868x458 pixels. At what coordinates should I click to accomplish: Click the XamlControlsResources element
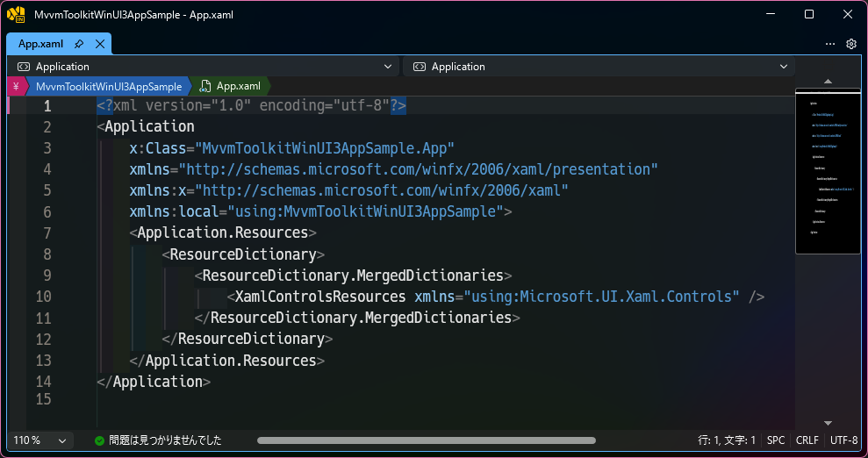[320, 297]
